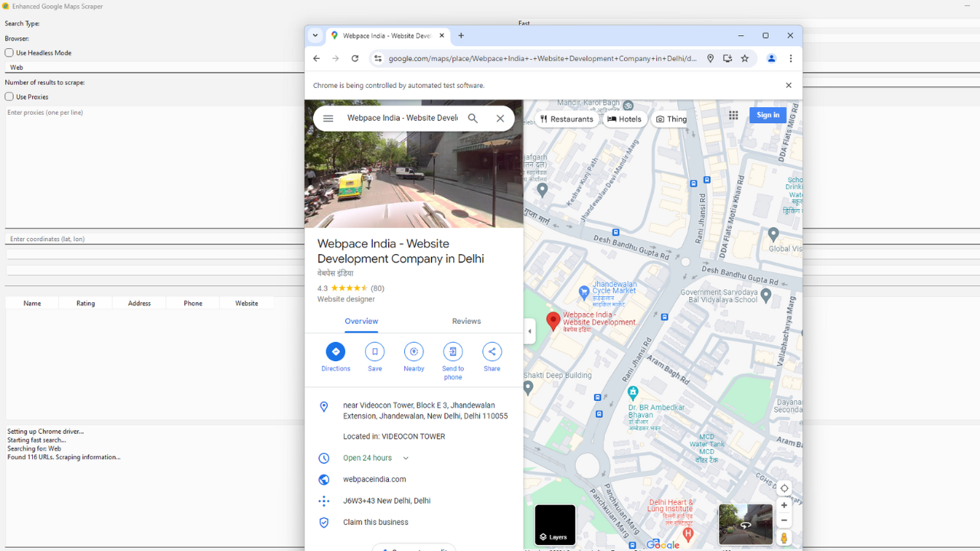Open the browser tab search dropdown

click(315, 35)
